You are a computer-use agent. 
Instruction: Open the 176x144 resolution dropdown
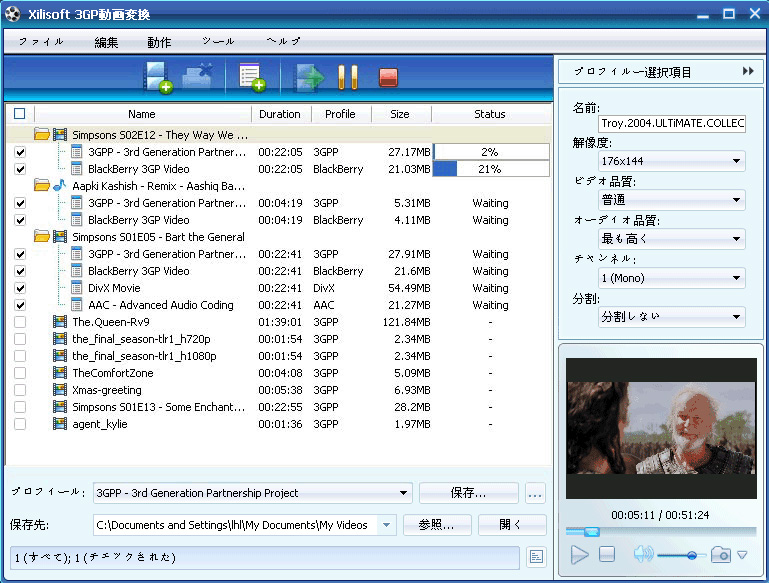click(671, 161)
